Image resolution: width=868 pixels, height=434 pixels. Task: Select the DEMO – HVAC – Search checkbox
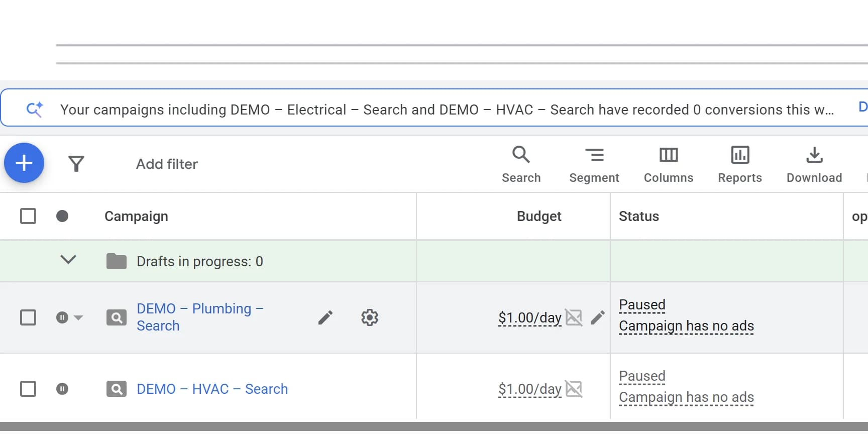tap(28, 389)
